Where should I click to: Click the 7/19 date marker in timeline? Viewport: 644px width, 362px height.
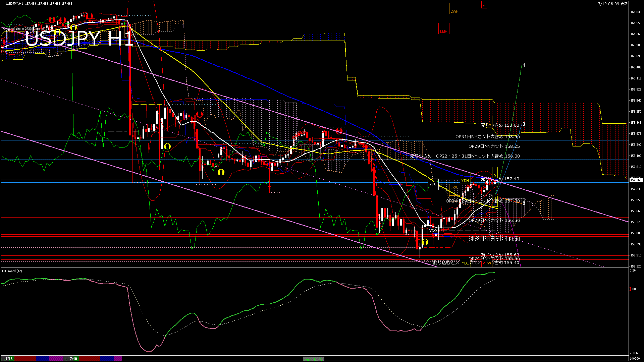(73, 359)
